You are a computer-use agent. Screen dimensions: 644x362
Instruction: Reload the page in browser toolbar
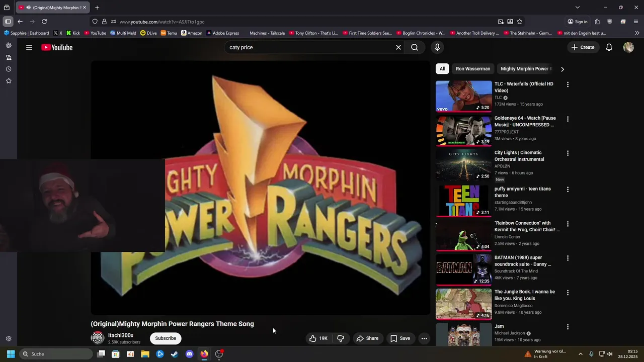coord(44,22)
